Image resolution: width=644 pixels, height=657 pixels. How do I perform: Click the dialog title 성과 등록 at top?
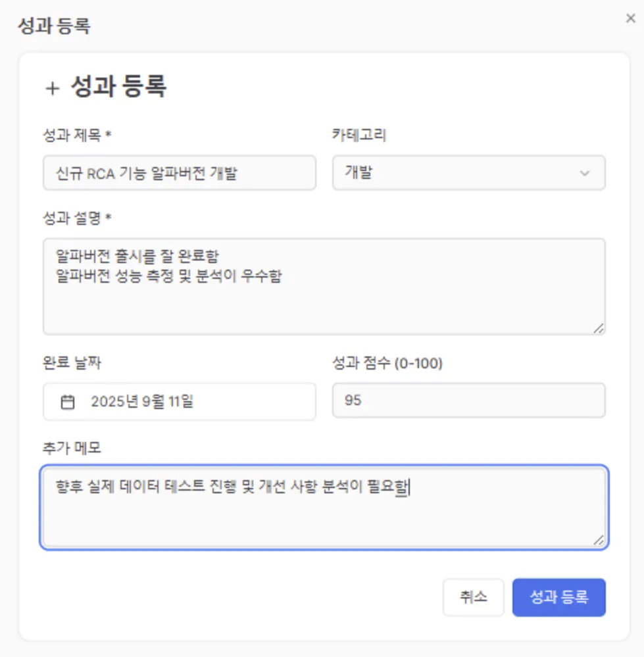54,26
